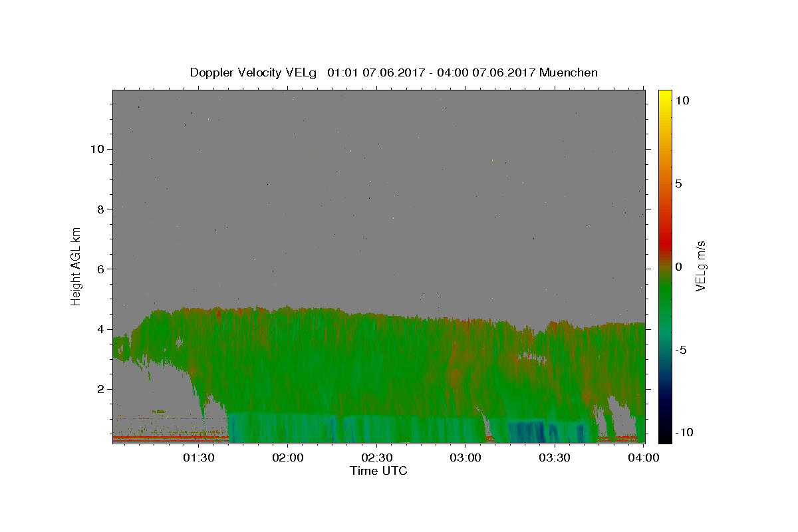Screen dimensions: 798x532
Task: Click the black bottom of the colorbar
Action: pyautogui.click(x=664, y=436)
